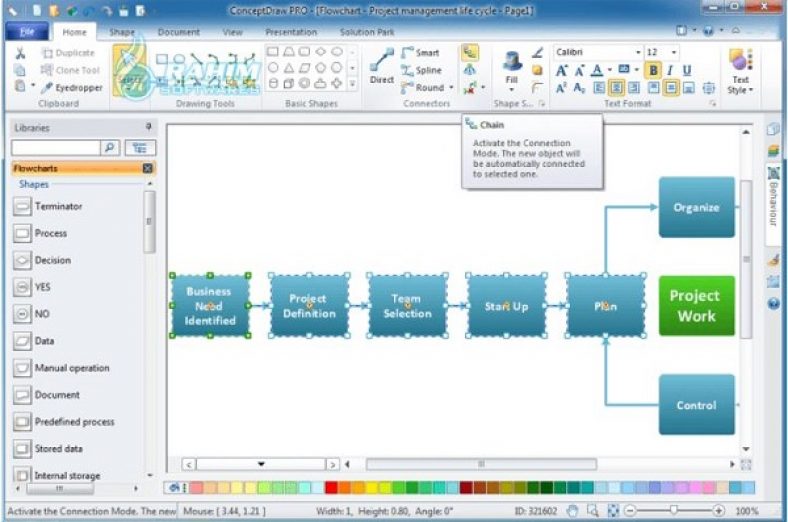Image resolution: width=788 pixels, height=522 pixels.
Task: Activate the hand pan tool in status bar
Action: coord(572,511)
